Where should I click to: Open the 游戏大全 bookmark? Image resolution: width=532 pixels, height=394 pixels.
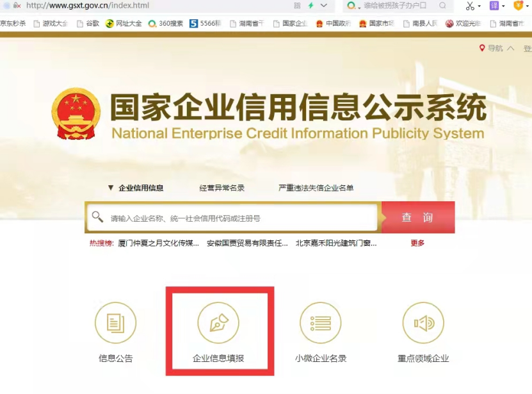pos(51,24)
